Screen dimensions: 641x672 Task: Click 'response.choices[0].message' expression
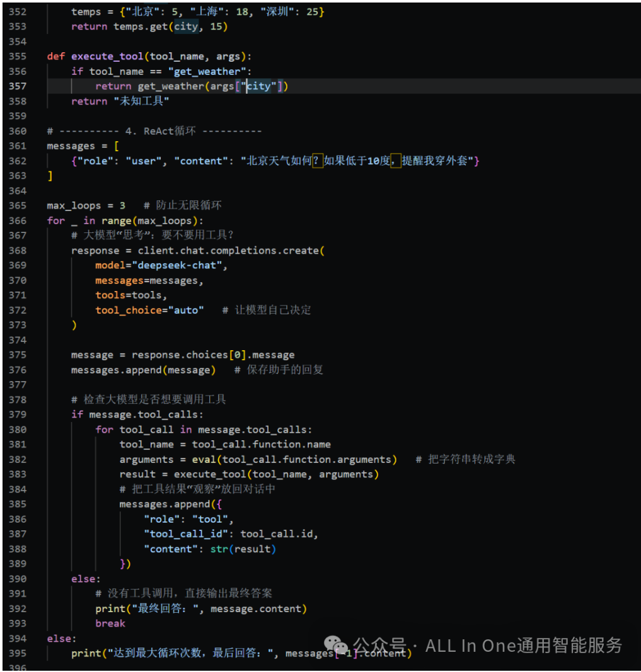pyautogui.click(x=213, y=355)
